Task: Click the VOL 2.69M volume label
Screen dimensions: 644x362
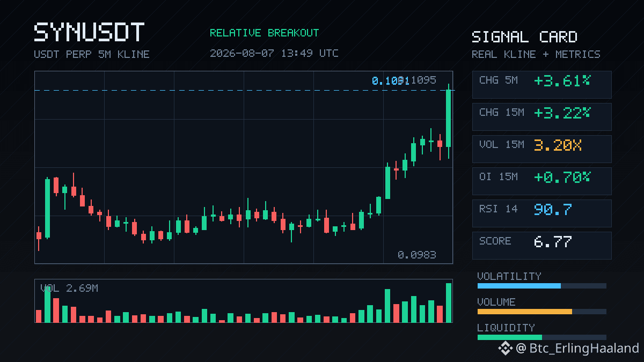Action: coord(69,289)
